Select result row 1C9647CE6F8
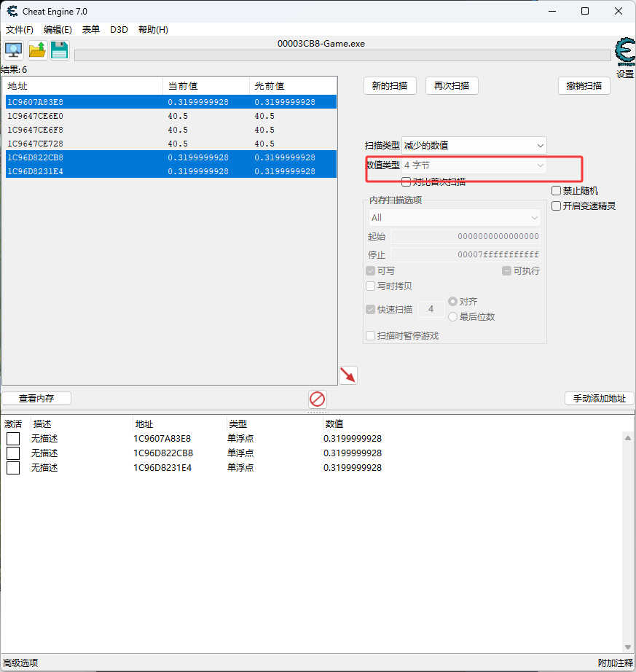The image size is (636, 672). click(171, 130)
